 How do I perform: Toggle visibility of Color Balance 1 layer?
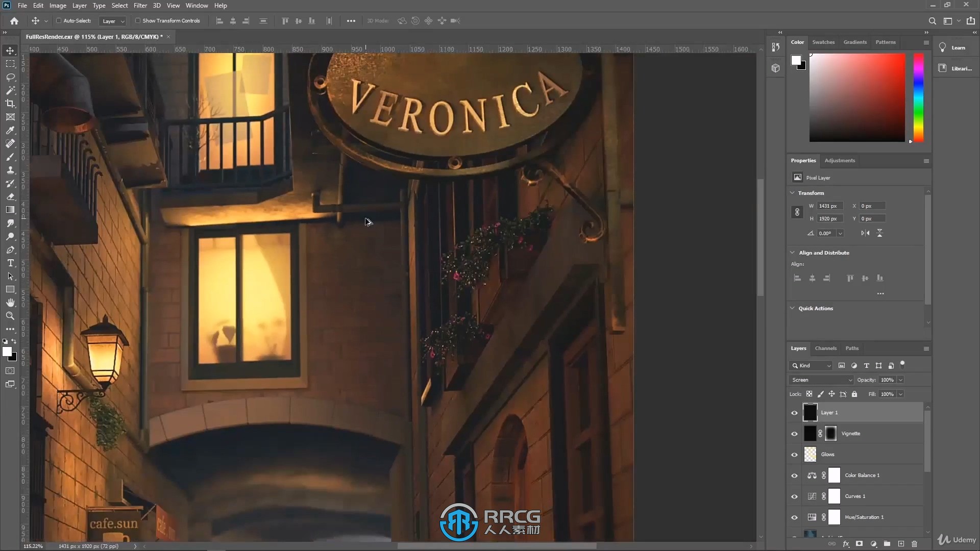click(x=794, y=475)
